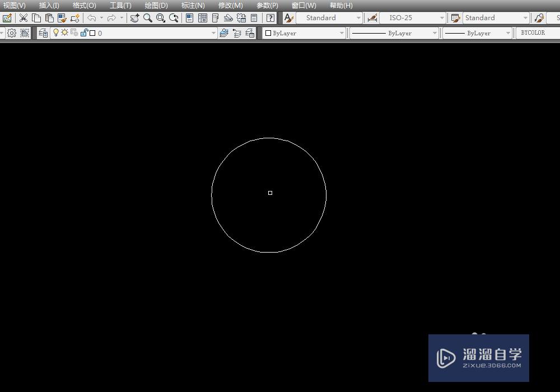This screenshot has height=392, width=560.
Task: Toggle the layer lock padlock icon
Action: (x=85, y=32)
